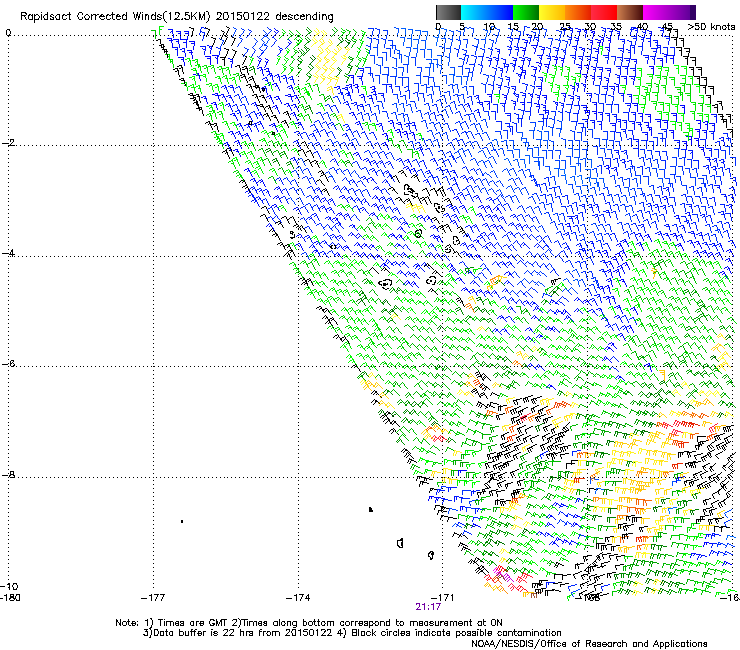
Task: Click the dark purple 45-50 knots legend swatch
Action: [682, 12]
